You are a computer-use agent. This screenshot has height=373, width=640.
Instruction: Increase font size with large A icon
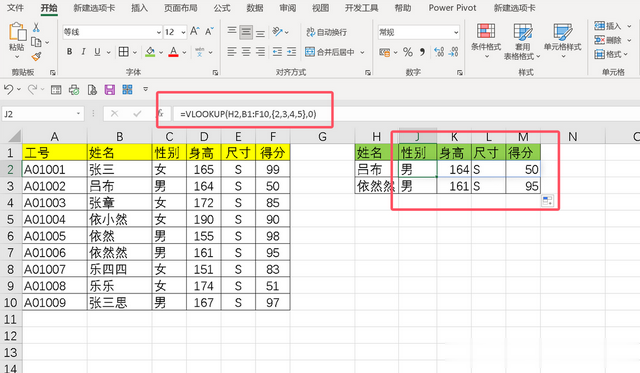195,31
